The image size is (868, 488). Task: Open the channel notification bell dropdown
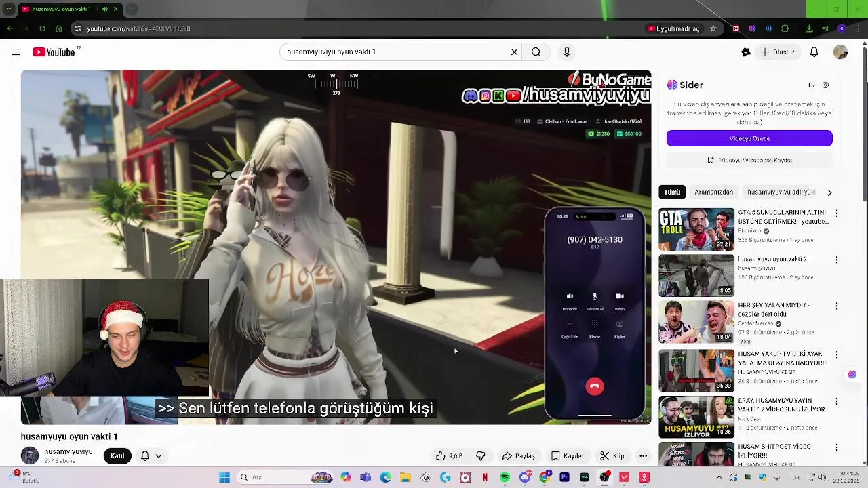tap(151, 456)
